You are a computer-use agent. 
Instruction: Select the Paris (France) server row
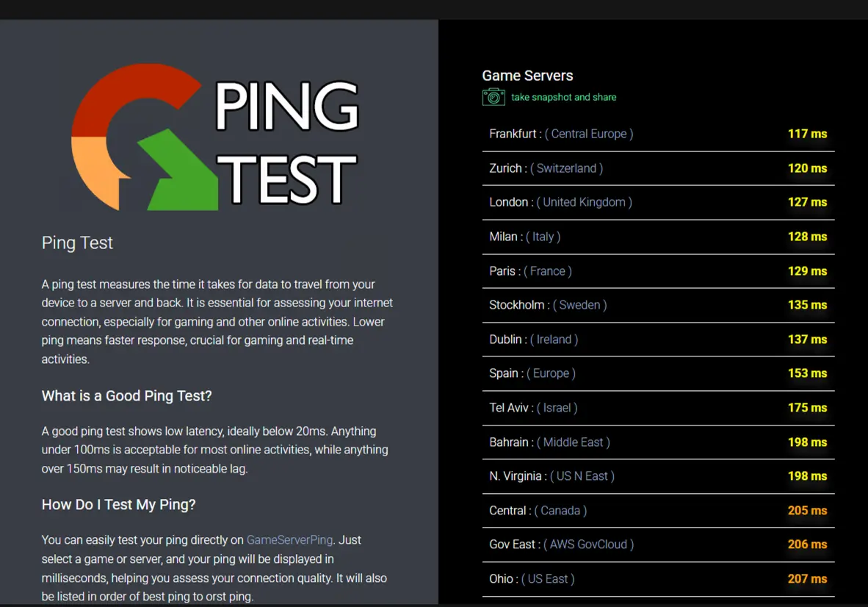click(658, 271)
